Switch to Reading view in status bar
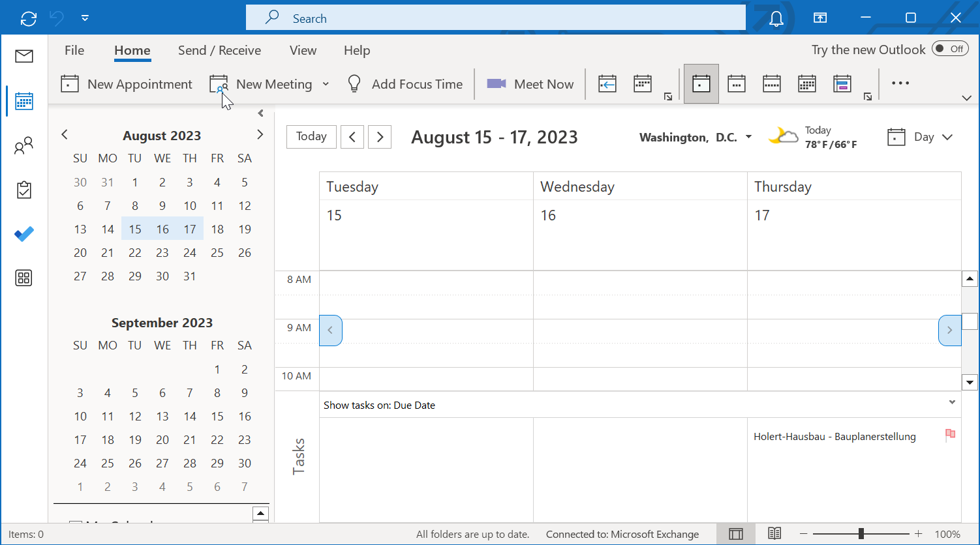This screenshot has width=980, height=545. 774,534
